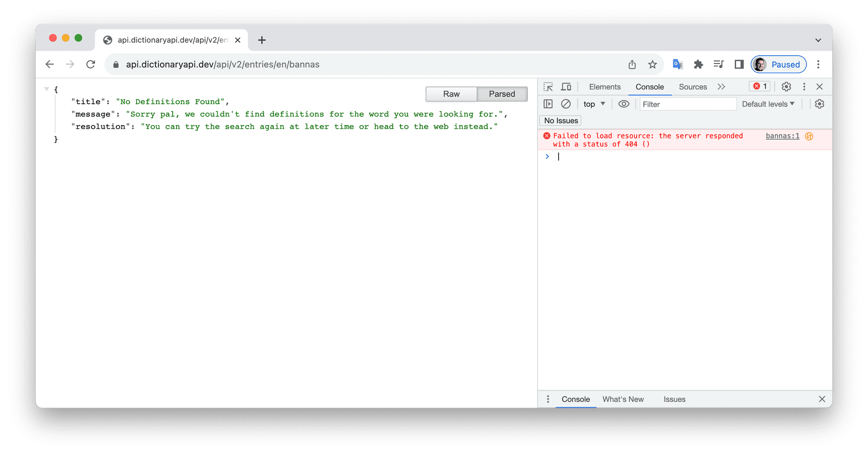
Task: Click the URL in the address bar
Action: pyautogui.click(x=223, y=64)
